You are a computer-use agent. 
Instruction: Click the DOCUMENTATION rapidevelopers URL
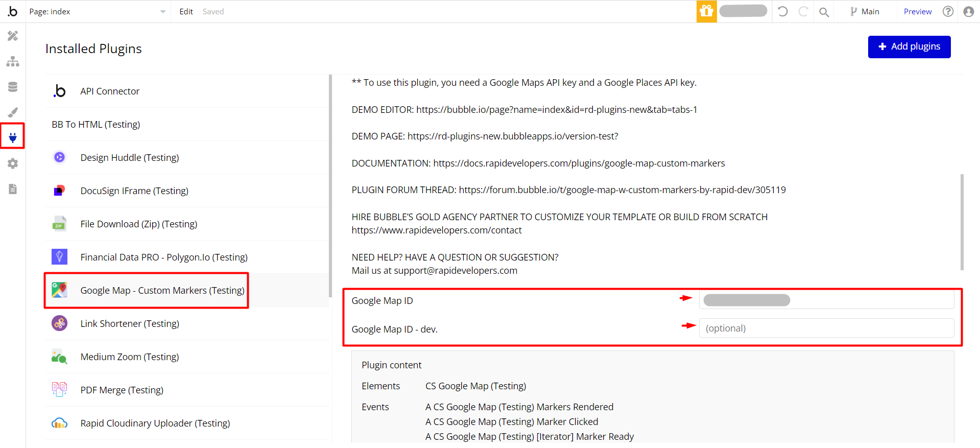pos(579,163)
